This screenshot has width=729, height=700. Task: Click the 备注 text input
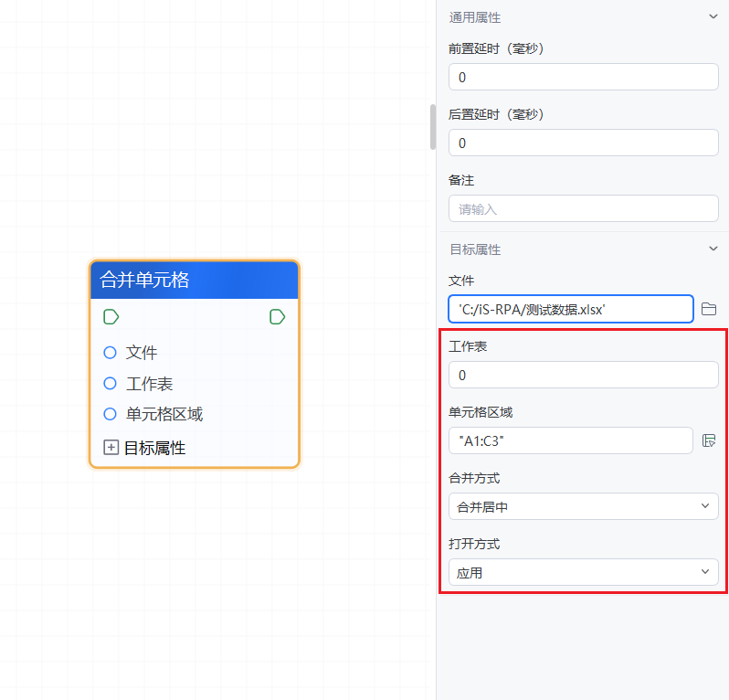[x=583, y=208]
